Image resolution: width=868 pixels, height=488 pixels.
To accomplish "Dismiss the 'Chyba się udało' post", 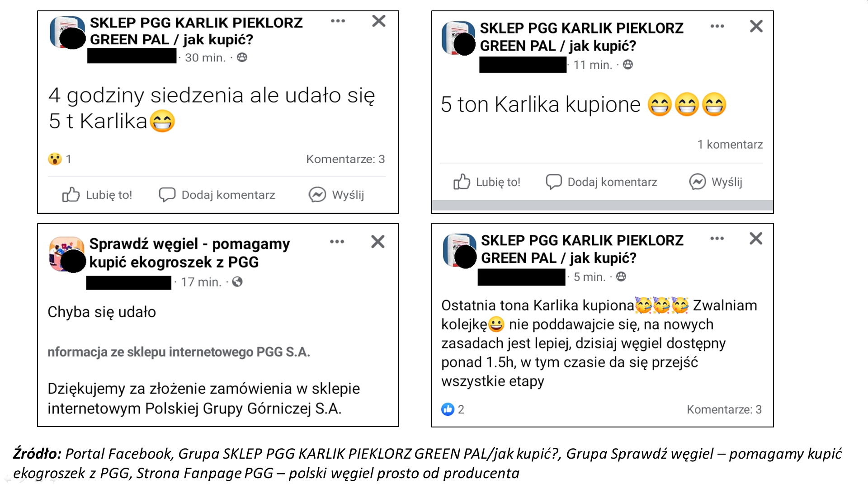I will pyautogui.click(x=378, y=242).
